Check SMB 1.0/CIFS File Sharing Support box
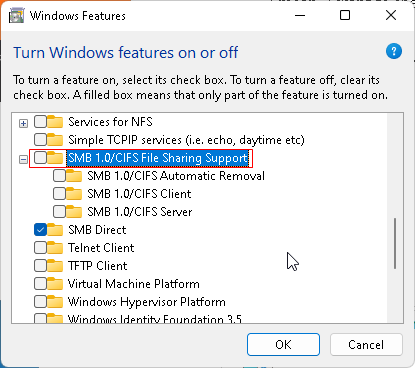The image size is (415, 368). [40, 158]
